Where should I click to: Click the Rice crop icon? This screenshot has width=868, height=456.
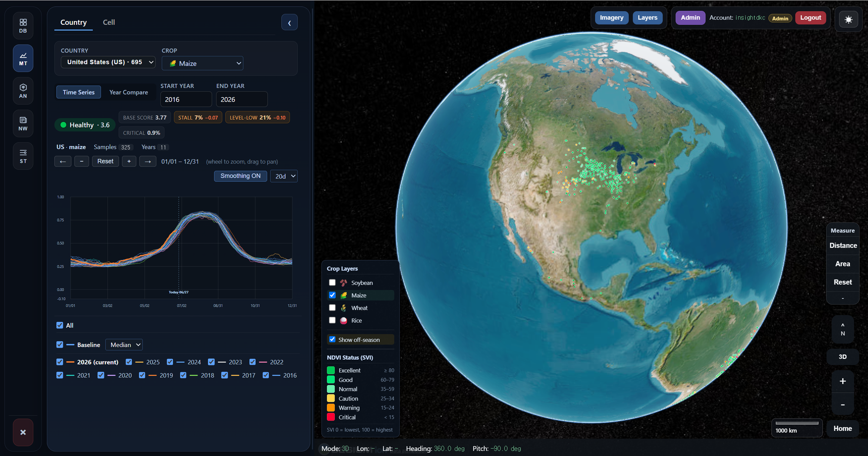(343, 321)
